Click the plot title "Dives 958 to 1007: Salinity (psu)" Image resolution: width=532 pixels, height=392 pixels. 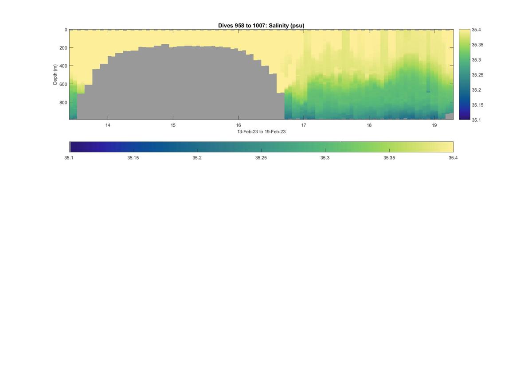pyautogui.click(x=261, y=26)
